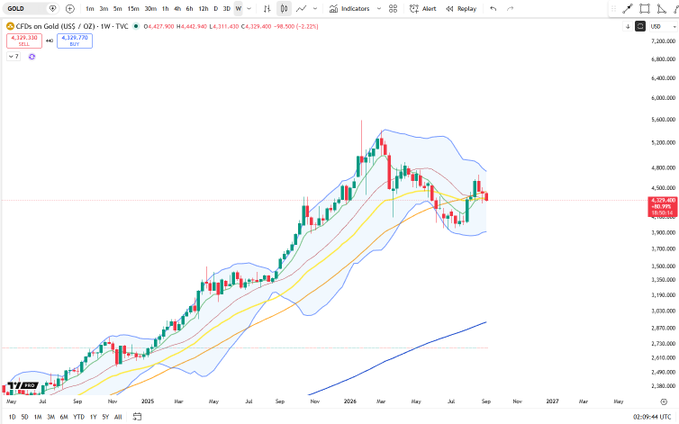Collapse the indicator legend showing 7
The width and height of the screenshot is (679, 424).
click(13, 56)
